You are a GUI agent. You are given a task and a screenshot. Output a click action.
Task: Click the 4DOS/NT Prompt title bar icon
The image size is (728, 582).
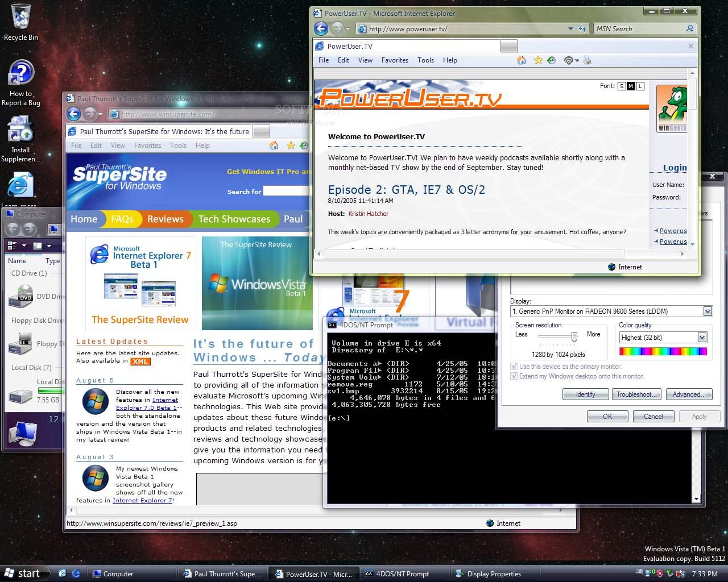pos(332,325)
